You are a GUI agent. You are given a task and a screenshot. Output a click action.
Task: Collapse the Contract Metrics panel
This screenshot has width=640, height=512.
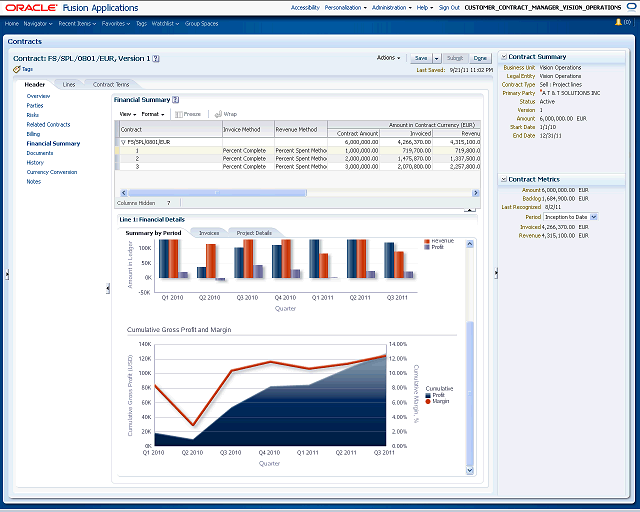pos(504,179)
